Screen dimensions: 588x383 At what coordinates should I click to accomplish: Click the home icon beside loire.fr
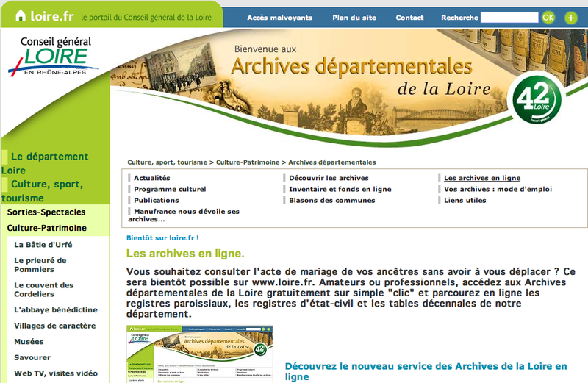(21, 15)
